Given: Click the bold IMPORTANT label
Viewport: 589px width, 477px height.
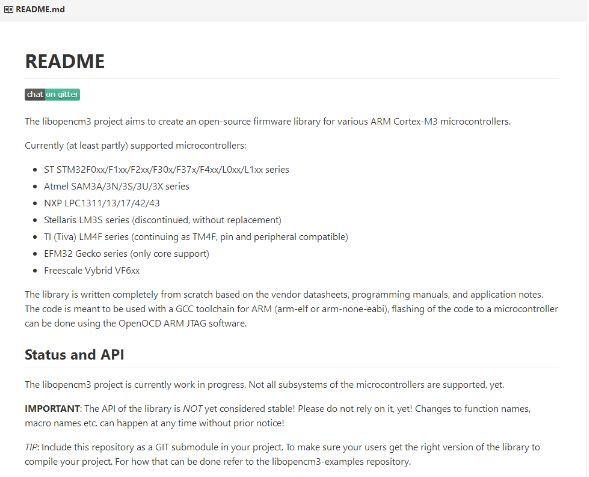Looking at the screenshot, I should coord(52,409).
